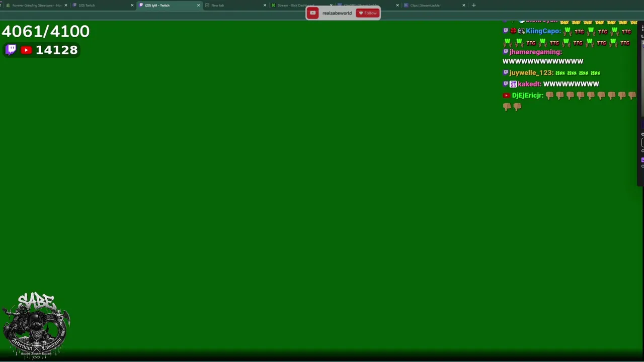Click the YouTube icon near viewer count
Screen dimensions: 644x362
click(26, 50)
